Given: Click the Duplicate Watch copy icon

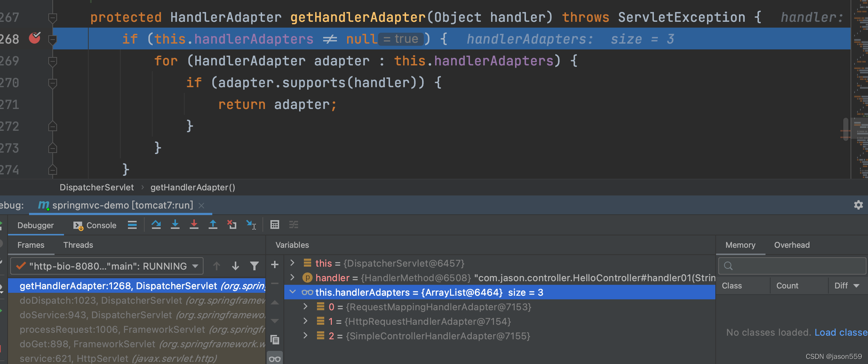Looking at the screenshot, I should coord(275,340).
